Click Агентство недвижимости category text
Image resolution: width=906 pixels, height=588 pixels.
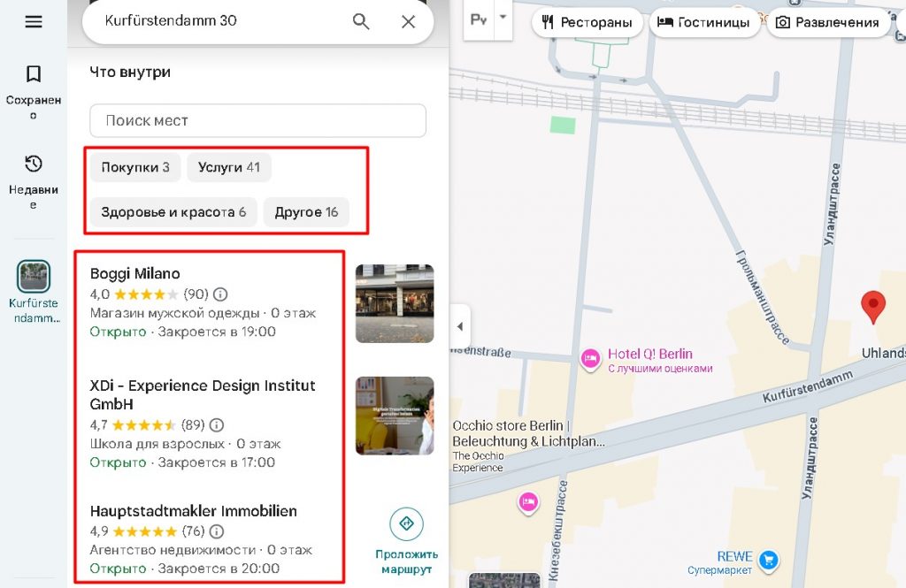point(173,550)
